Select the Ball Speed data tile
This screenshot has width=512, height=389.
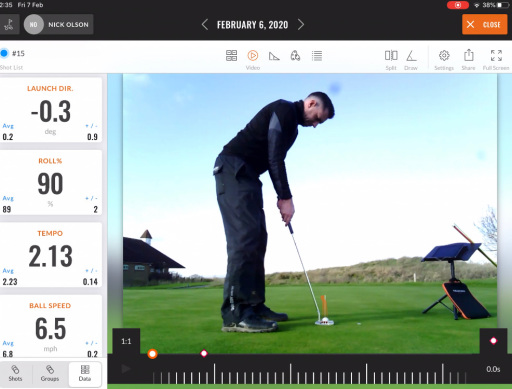point(50,327)
